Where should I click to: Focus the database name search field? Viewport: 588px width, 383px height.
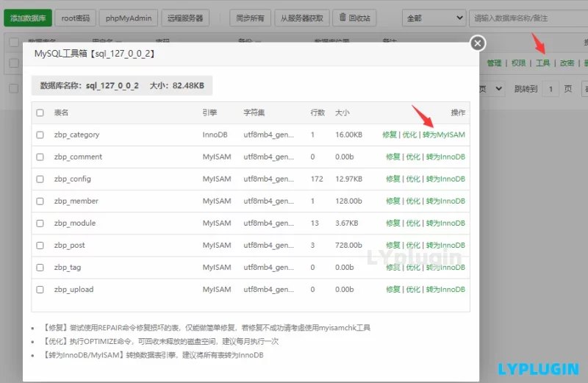pyautogui.click(x=528, y=18)
